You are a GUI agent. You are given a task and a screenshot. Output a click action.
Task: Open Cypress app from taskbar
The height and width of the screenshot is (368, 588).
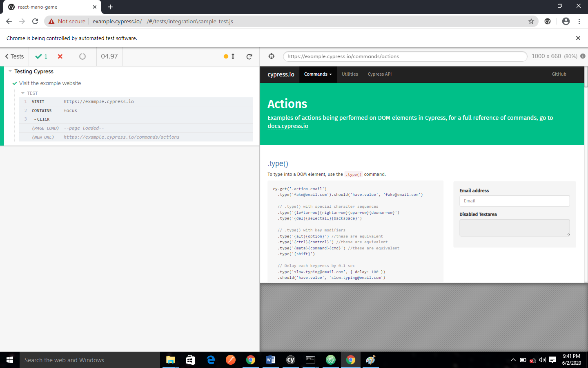(x=290, y=360)
